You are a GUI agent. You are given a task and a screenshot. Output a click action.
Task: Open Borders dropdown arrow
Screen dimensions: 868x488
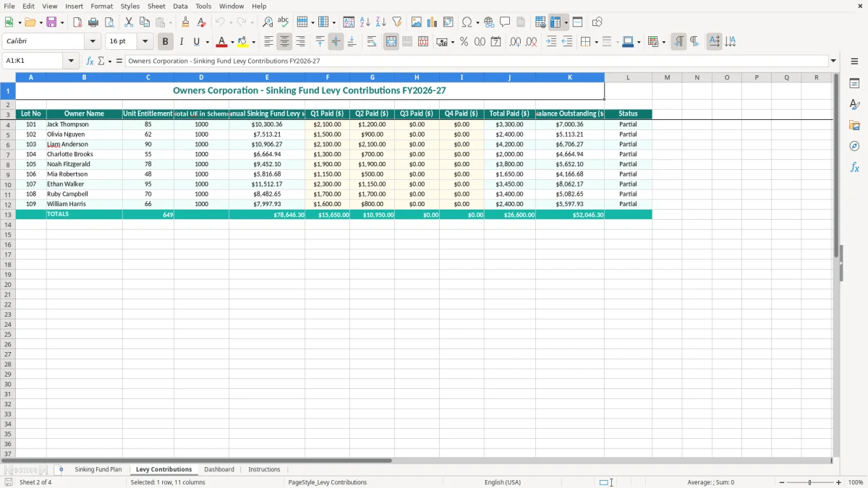[595, 42]
